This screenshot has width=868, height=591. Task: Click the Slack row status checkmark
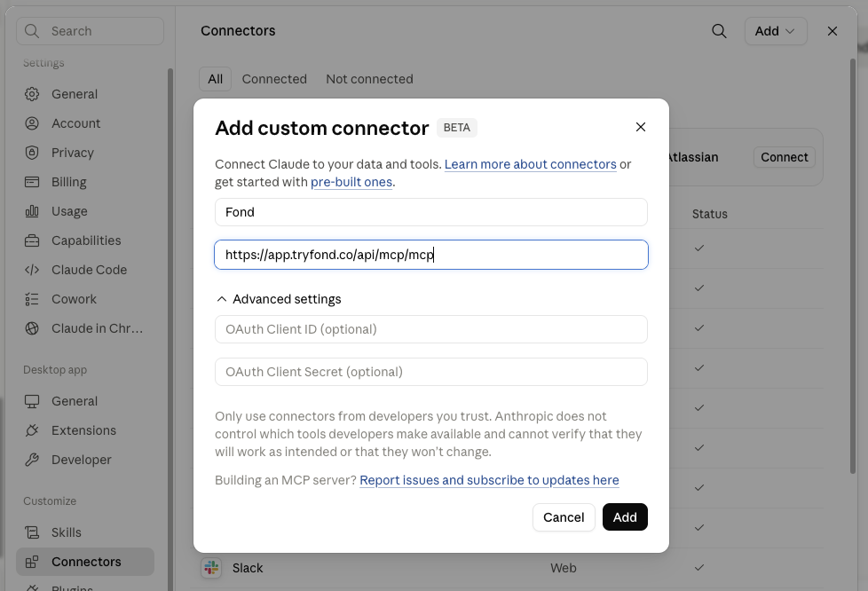tap(699, 567)
